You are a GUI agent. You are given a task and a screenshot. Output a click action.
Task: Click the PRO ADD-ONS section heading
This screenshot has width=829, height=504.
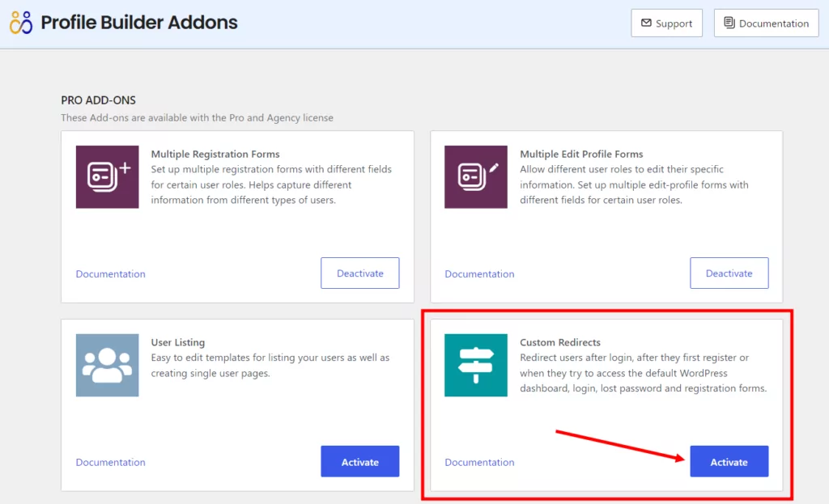(x=98, y=100)
